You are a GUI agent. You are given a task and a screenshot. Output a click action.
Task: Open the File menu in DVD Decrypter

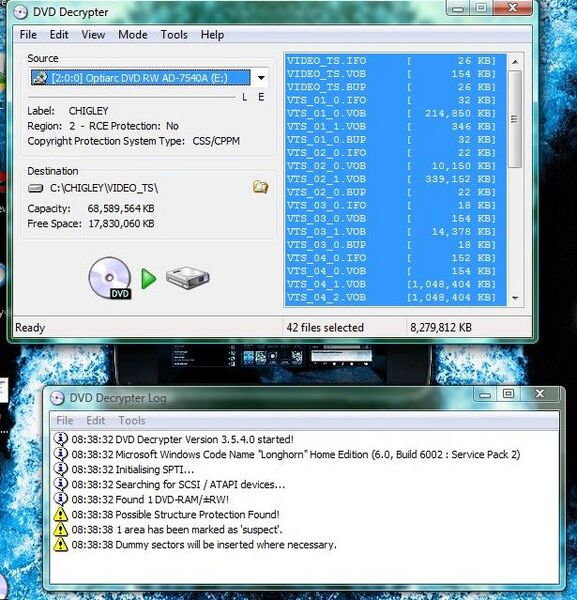point(28,35)
